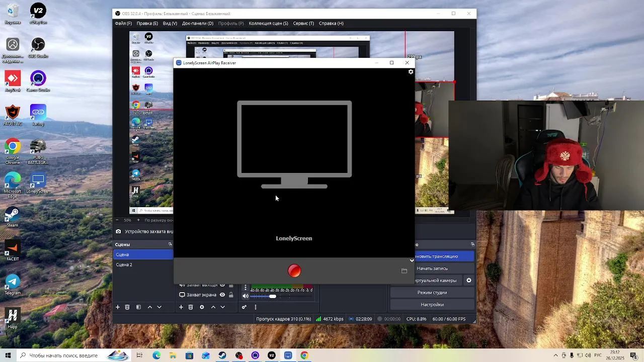Open Camo Studio desktop shortcut icon

tap(38, 81)
